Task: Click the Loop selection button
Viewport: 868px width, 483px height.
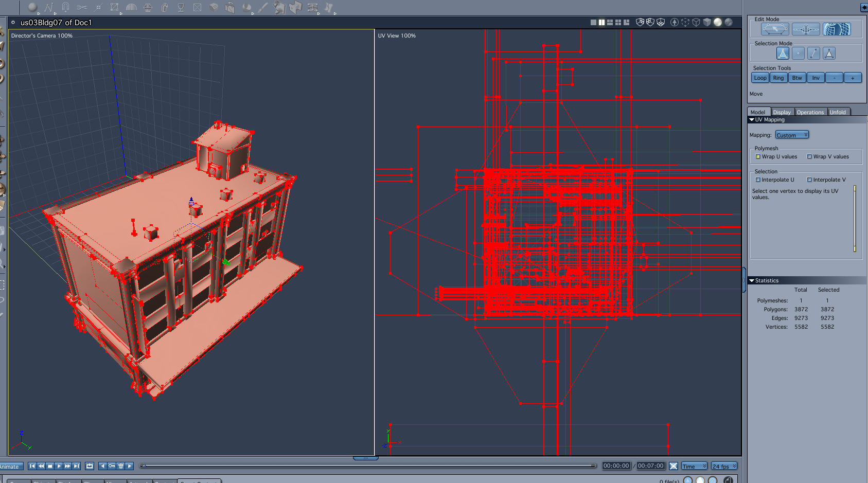Action: coord(760,78)
